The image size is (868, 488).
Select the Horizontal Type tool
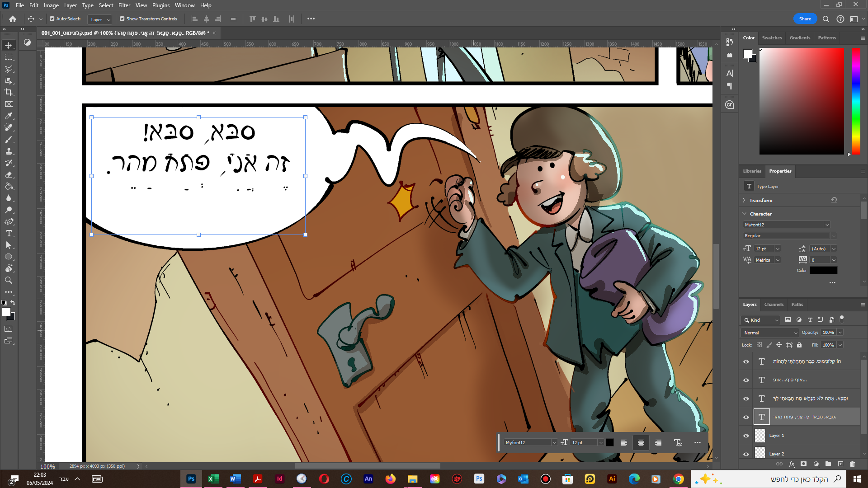9,234
